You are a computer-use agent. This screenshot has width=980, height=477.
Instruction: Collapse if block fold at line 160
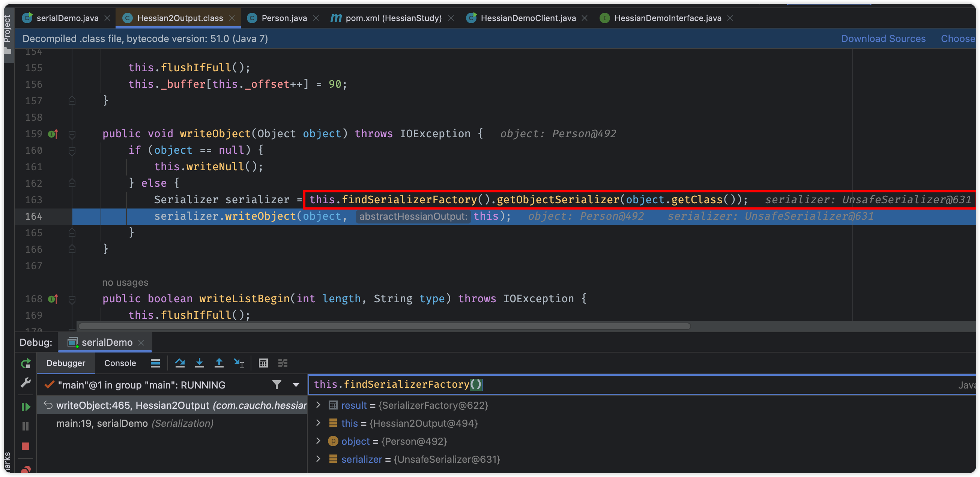coord(72,151)
